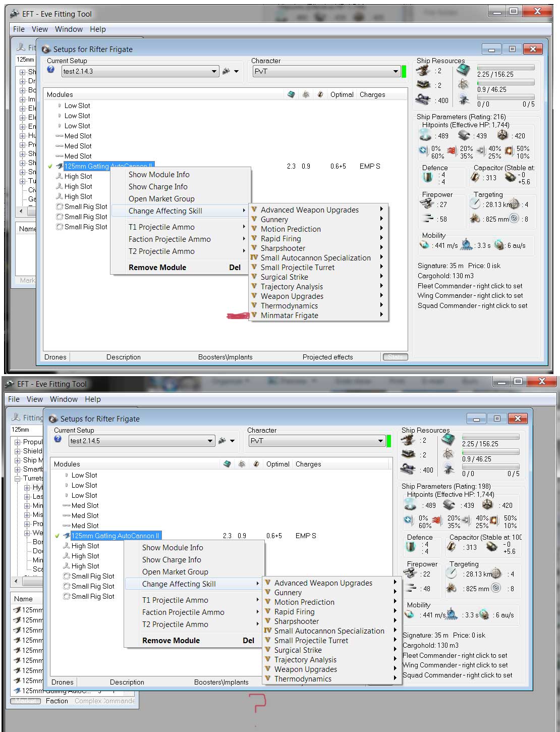Select the Faction tab below the item list
The width and height of the screenshot is (560, 732).
57,701
